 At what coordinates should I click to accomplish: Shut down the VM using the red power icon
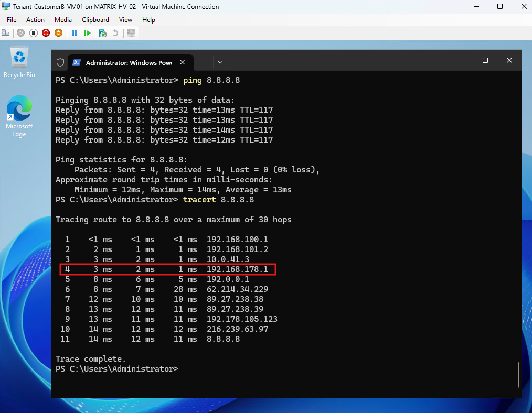pos(46,33)
